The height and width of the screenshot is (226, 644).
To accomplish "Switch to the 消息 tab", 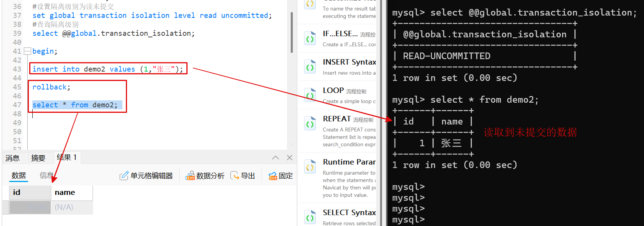I will [x=12, y=158].
